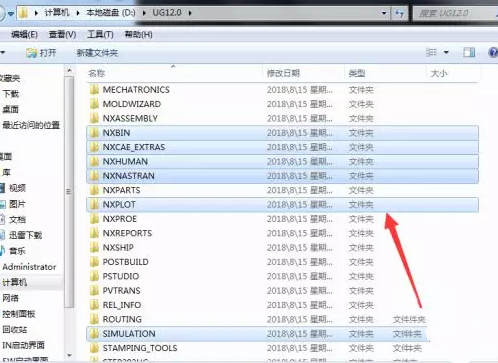Click the REL_INFO folder icon
The height and width of the screenshot is (363, 498).
[x=94, y=304]
